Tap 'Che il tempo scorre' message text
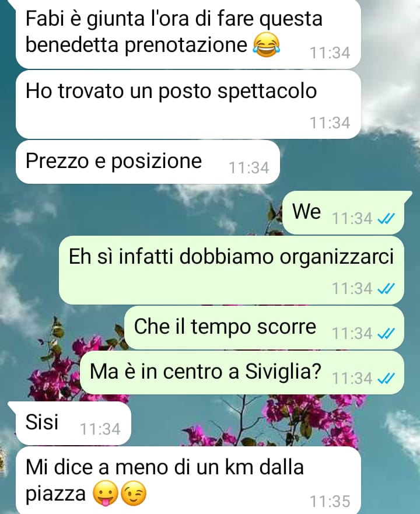The image size is (420, 514). click(x=225, y=327)
